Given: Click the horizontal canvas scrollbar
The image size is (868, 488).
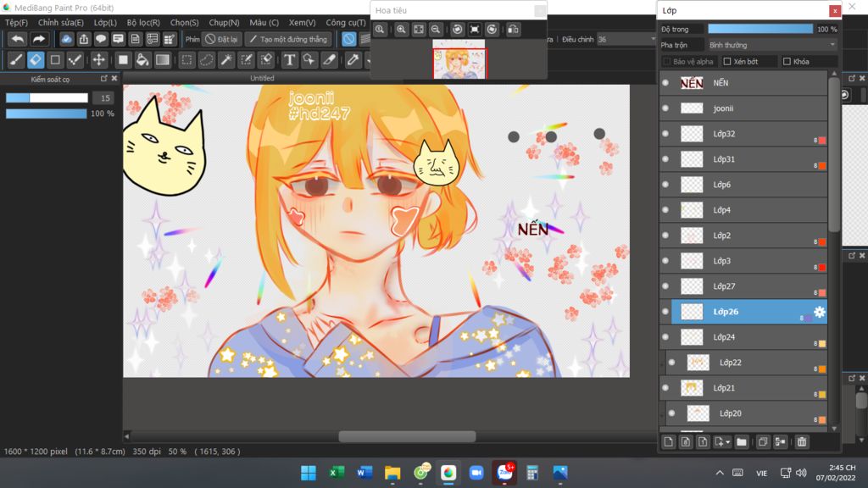Looking at the screenshot, I should 407,436.
